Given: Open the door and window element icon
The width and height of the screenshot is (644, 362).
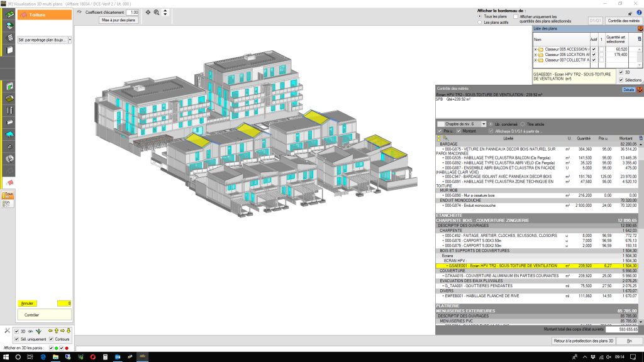Looking at the screenshot, I should (9, 87).
